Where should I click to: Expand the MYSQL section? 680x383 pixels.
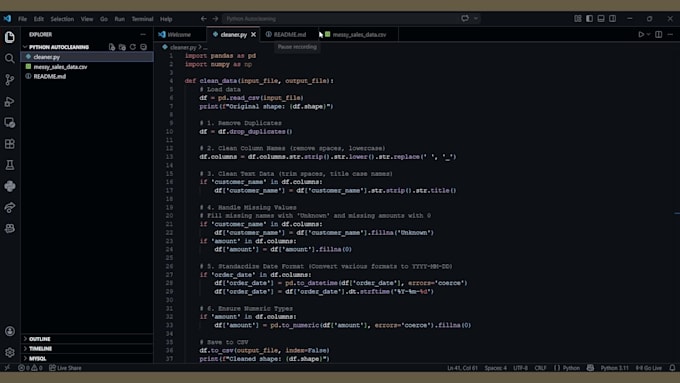[87, 358]
